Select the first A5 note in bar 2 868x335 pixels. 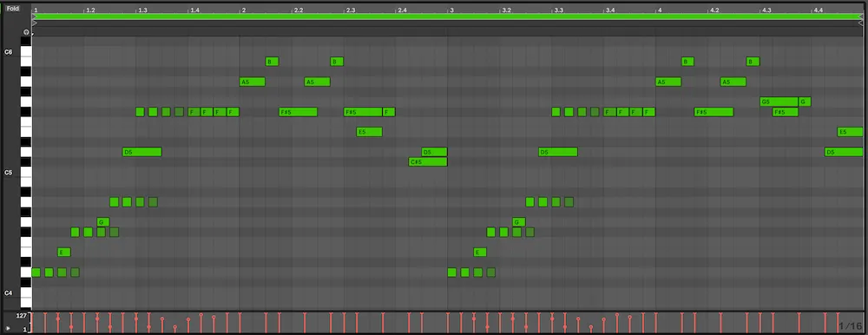pyautogui.click(x=253, y=82)
